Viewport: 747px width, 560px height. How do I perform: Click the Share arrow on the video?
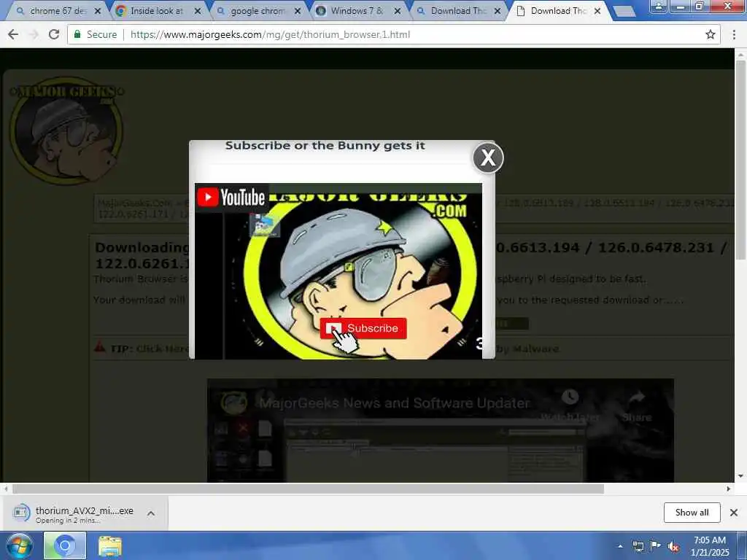(637, 397)
